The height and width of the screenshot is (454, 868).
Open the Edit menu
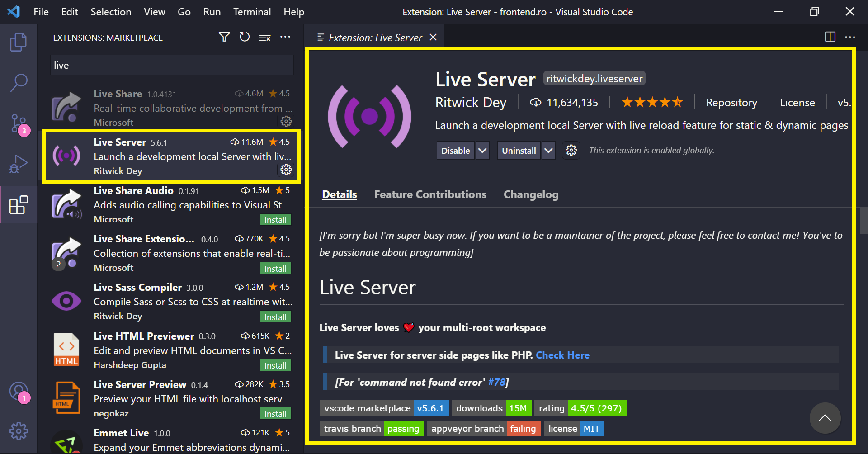(x=70, y=12)
